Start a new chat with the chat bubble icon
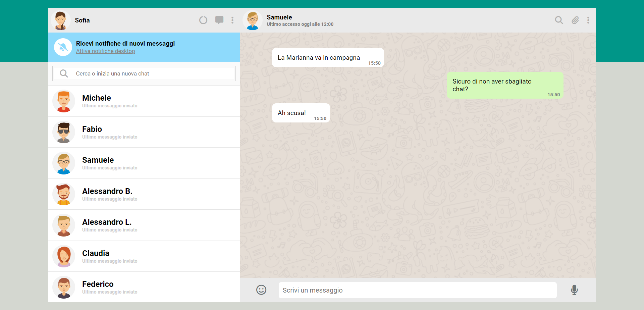The image size is (644, 310). click(x=219, y=20)
